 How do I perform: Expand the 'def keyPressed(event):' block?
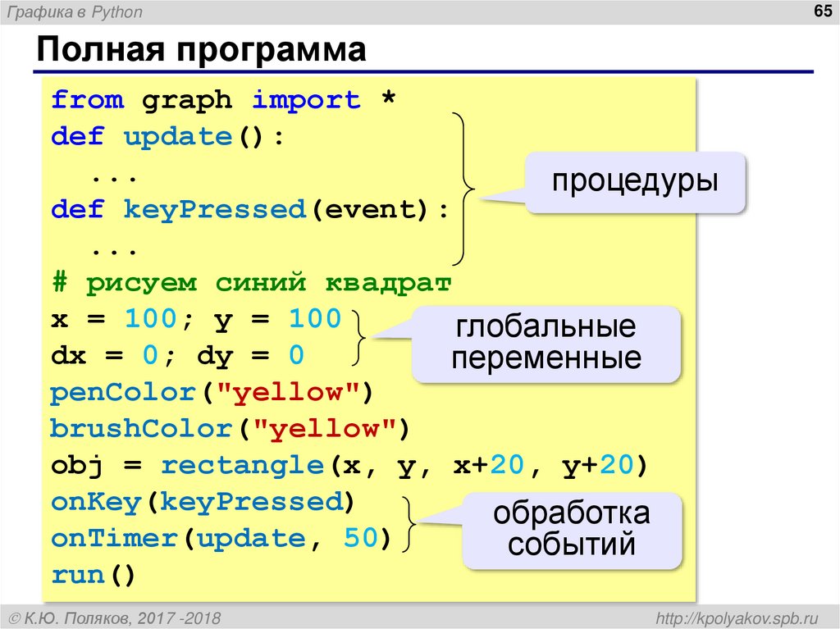pos(246,208)
